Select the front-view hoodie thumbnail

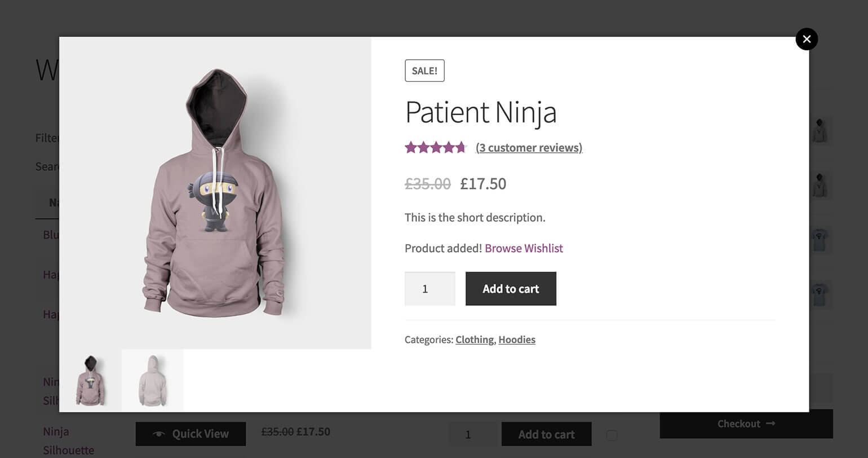(x=90, y=381)
